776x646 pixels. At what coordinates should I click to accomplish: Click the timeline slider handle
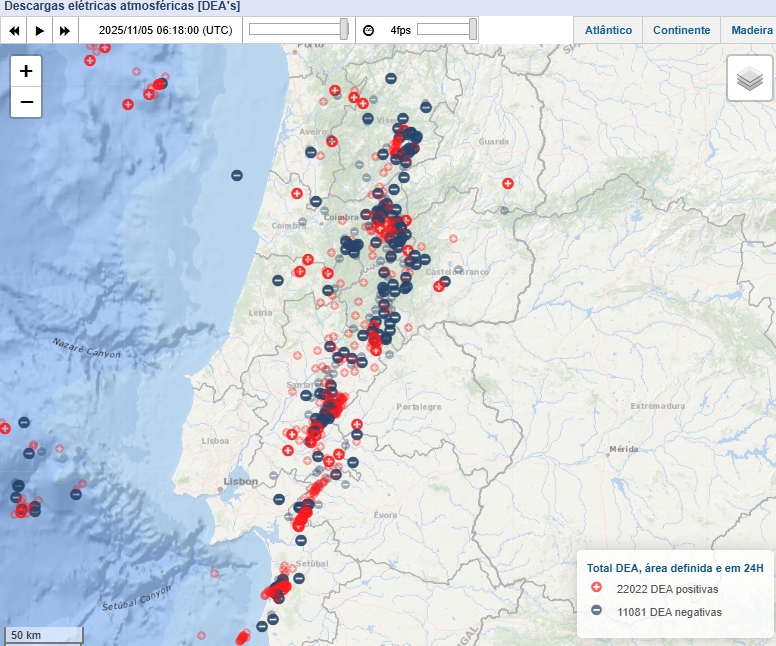[344, 30]
